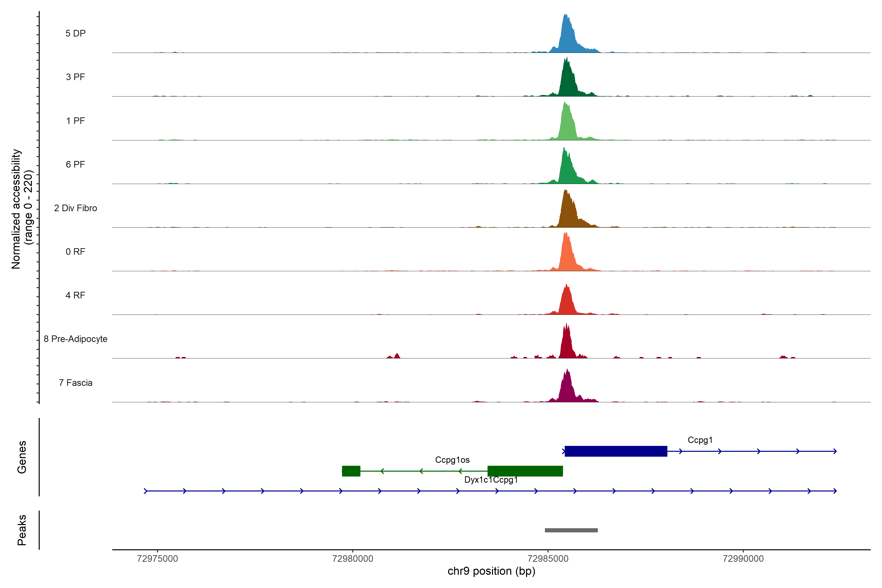Click the navy Ccpg1 exon block

tap(616, 451)
